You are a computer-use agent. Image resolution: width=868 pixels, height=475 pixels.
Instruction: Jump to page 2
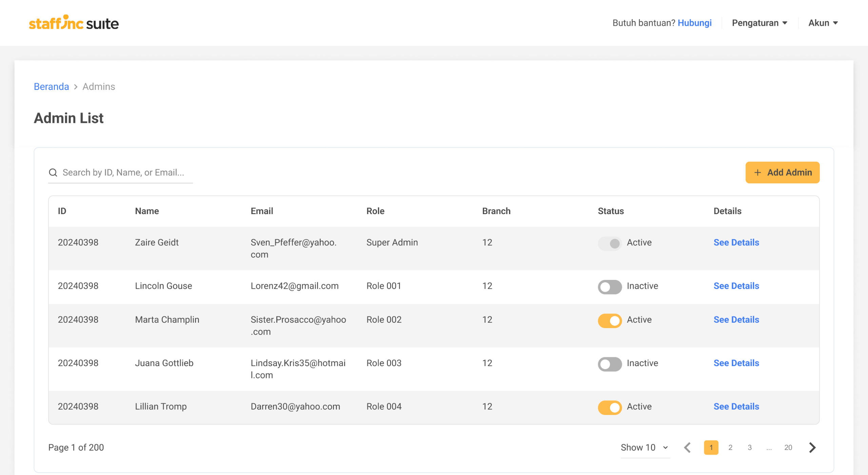(730, 448)
